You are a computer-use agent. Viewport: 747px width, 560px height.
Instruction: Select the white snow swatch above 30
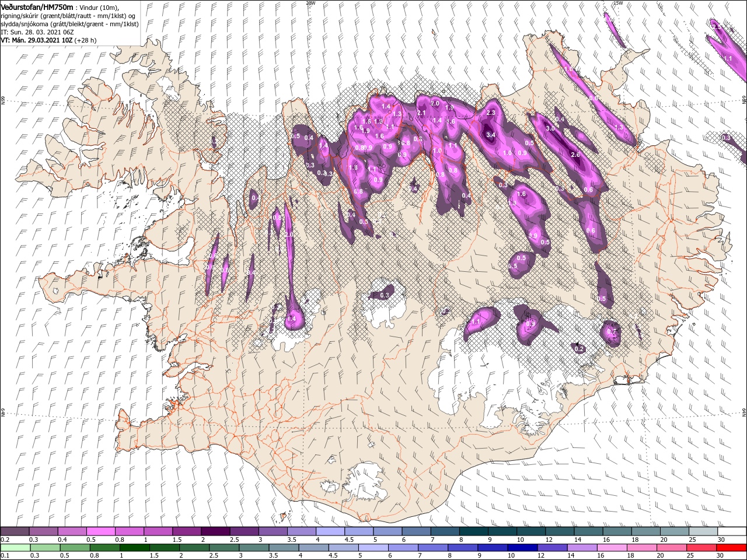pyautogui.click(x=732, y=531)
